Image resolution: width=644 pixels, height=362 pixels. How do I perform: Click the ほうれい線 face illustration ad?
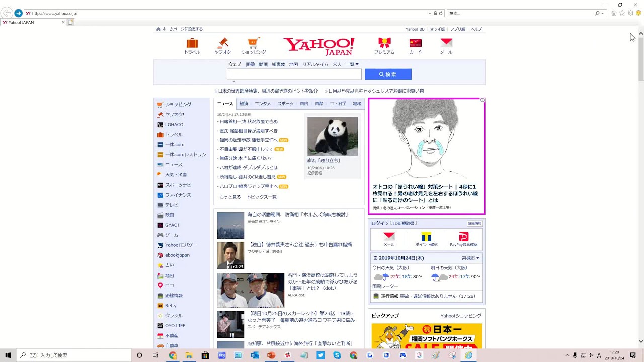426,139
